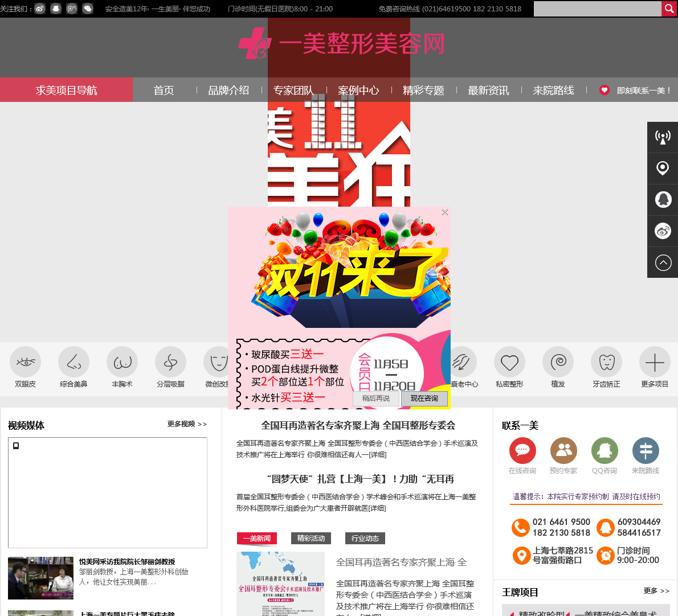Image resolution: width=678 pixels, height=616 pixels.
Task: Open headline “圆梦天使”扎营【上海一美】
Action: point(360,479)
